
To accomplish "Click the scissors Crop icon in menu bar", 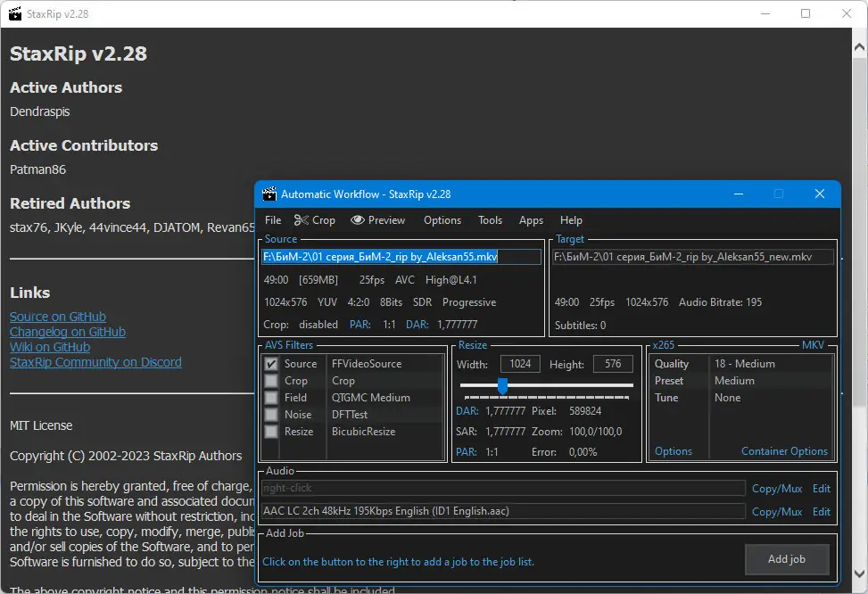I will pos(302,220).
